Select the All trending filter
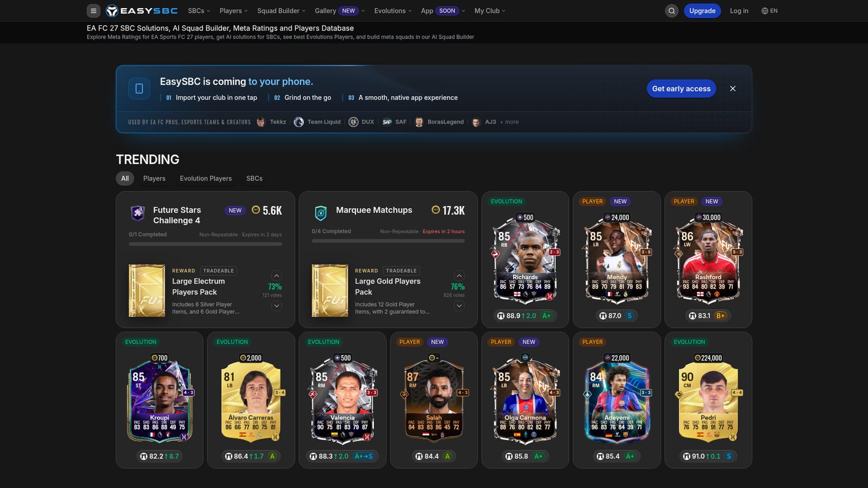This screenshot has height=488, width=868. (125, 178)
